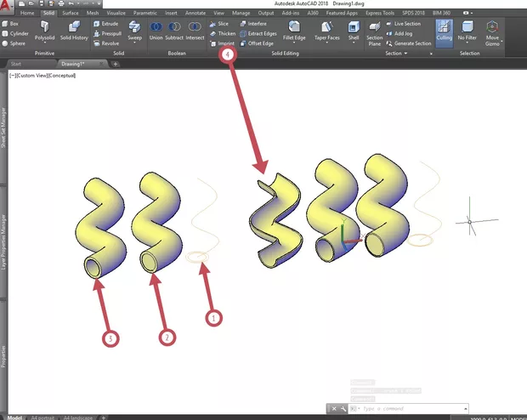Apply the Subtract boolean operation
This screenshot has height=420, width=527.
coord(174,31)
